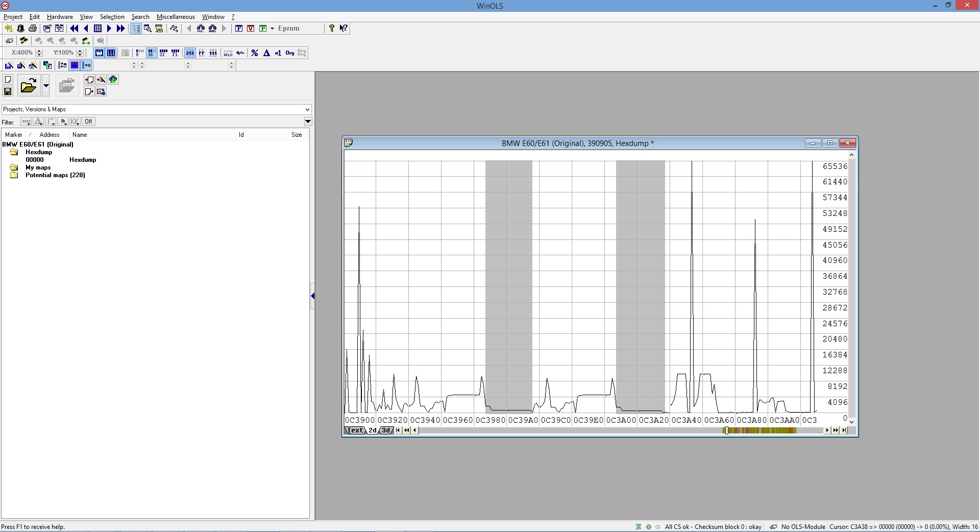Increase the Y zoom 100% stepper

pos(80,51)
